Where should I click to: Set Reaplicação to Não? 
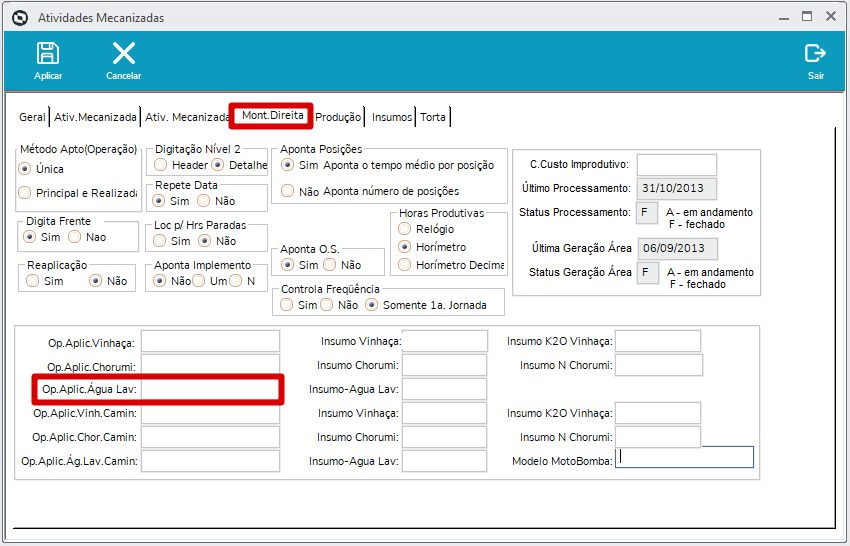click(95, 281)
